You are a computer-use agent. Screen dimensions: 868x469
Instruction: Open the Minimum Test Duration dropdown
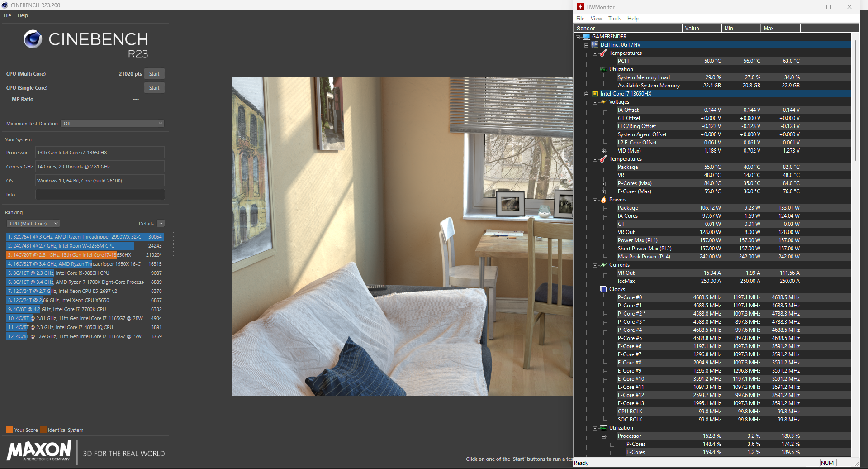tap(112, 124)
